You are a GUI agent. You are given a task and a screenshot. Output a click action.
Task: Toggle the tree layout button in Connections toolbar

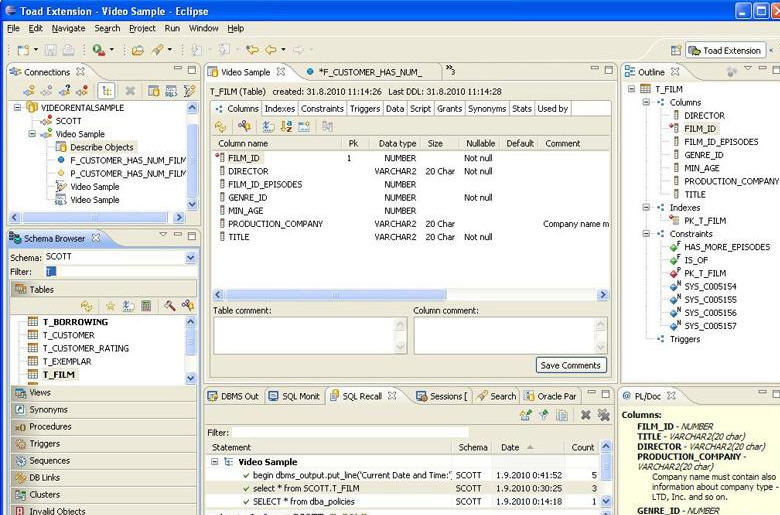click(106, 91)
